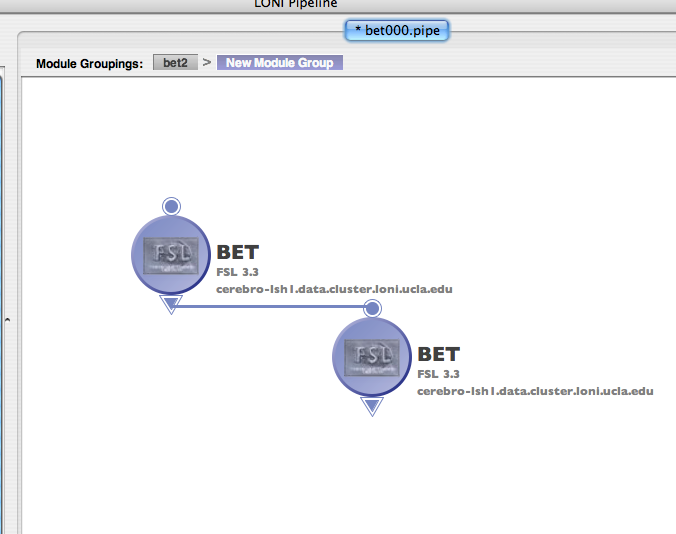The height and width of the screenshot is (534, 676).
Task: Click FSL 3.3 label of lower-right module
Action: tap(438, 374)
